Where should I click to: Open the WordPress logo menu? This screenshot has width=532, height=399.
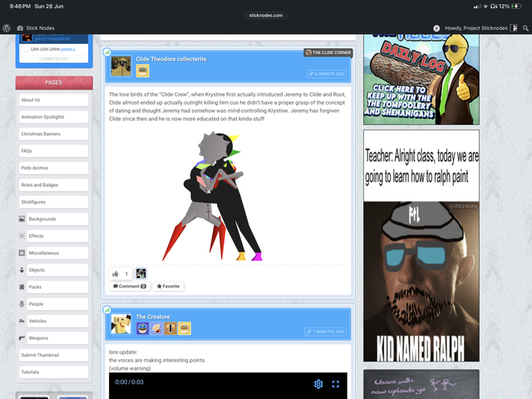click(7, 28)
